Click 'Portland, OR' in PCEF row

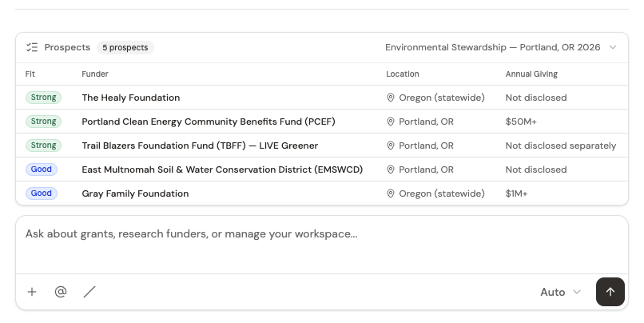pos(427,122)
